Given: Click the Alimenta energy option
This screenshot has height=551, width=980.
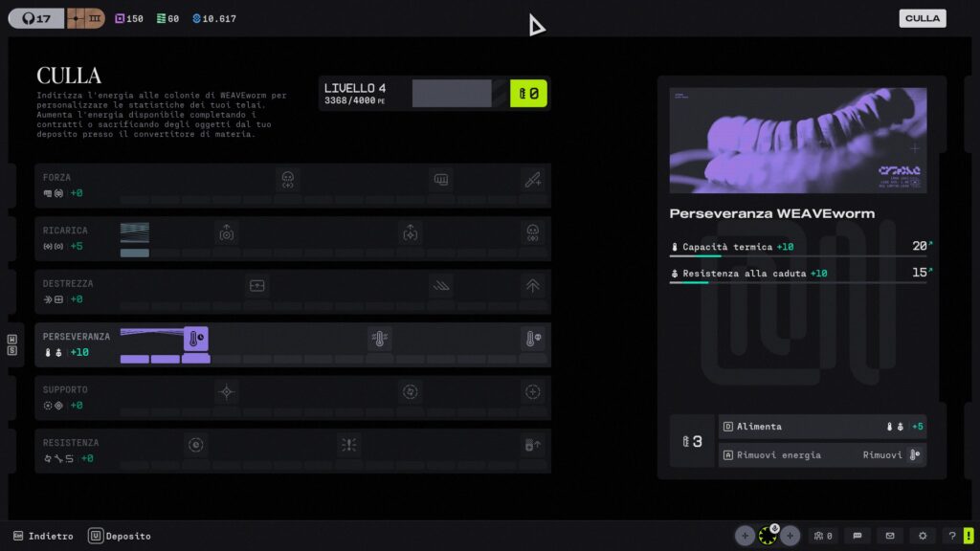Looking at the screenshot, I should point(822,427).
